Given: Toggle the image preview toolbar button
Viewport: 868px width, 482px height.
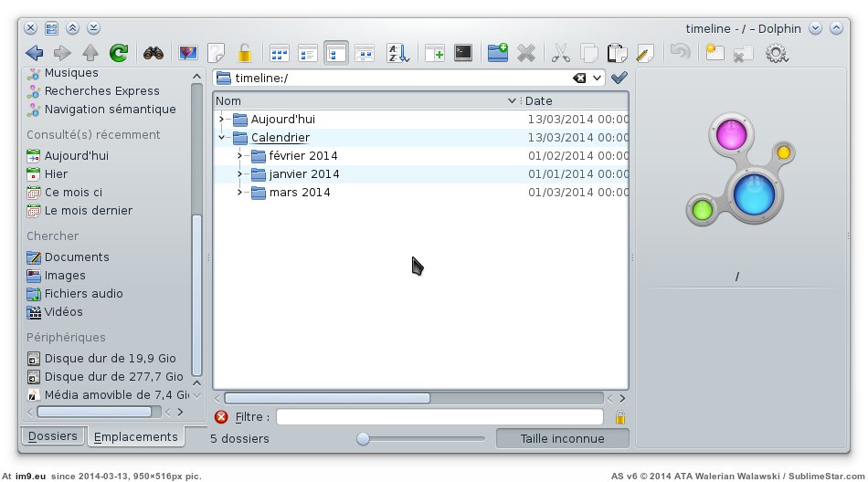Looking at the screenshot, I should tap(187, 53).
